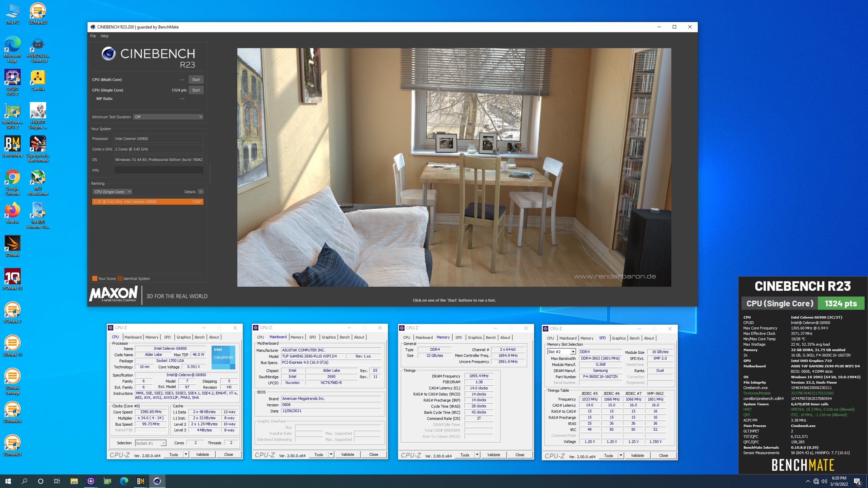868x488 pixels.
Task: Click the Cortana circle on taskbar
Action: point(41,481)
